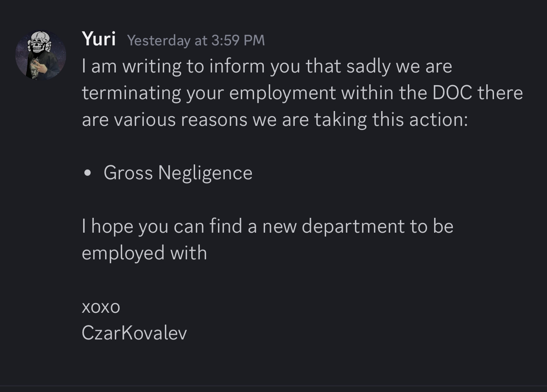547x392 pixels.
Task: Click the word sadly in first line
Action: [368, 66]
